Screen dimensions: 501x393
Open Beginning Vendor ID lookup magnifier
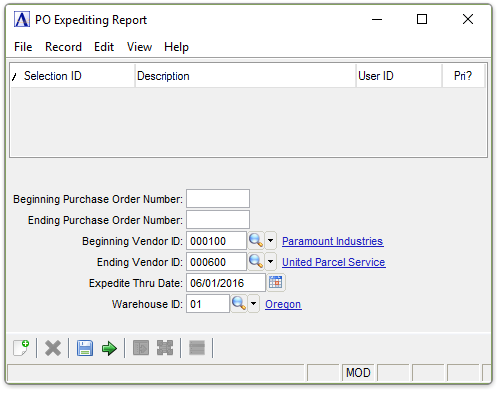[x=256, y=240]
